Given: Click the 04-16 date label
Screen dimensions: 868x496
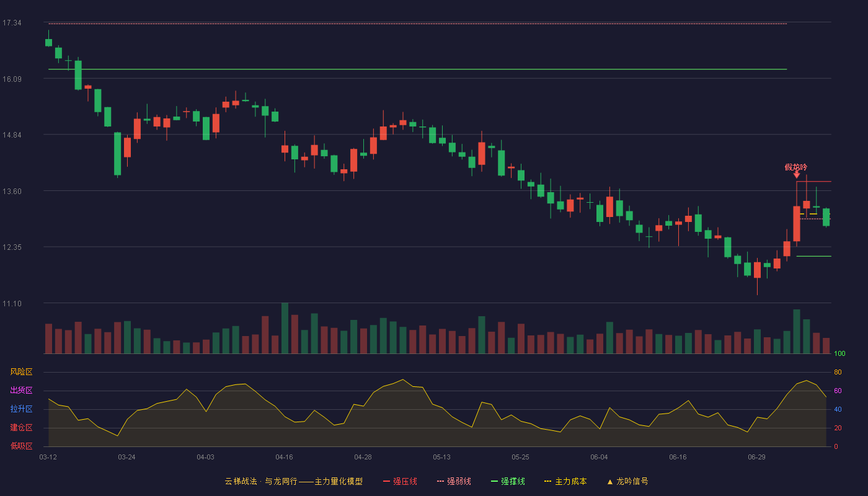Looking at the screenshot, I should pos(284,457).
